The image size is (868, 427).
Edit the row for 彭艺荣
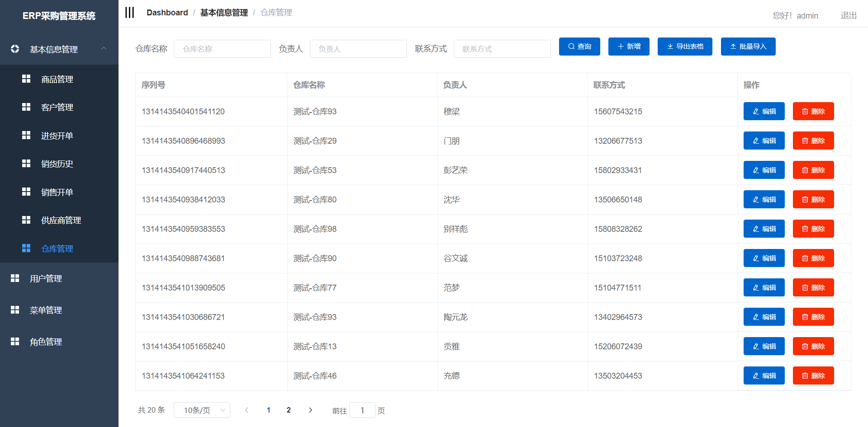click(764, 170)
